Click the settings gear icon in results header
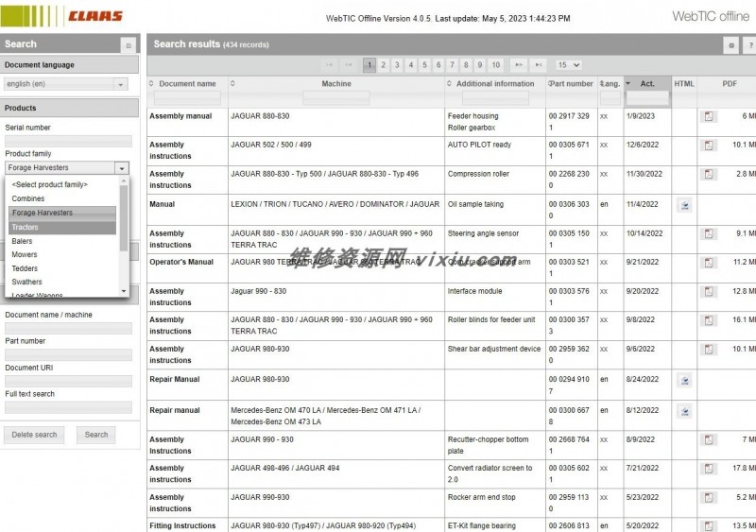The height and width of the screenshot is (532, 756). [730, 45]
